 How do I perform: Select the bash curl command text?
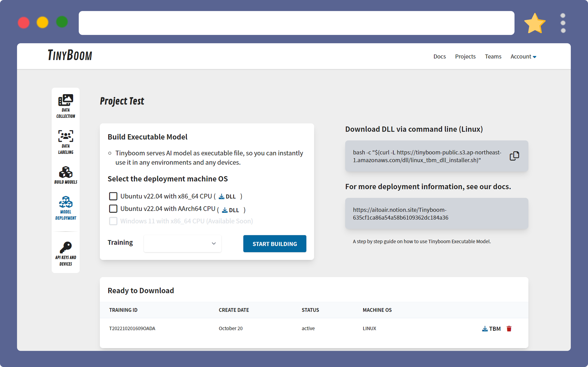click(x=427, y=156)
